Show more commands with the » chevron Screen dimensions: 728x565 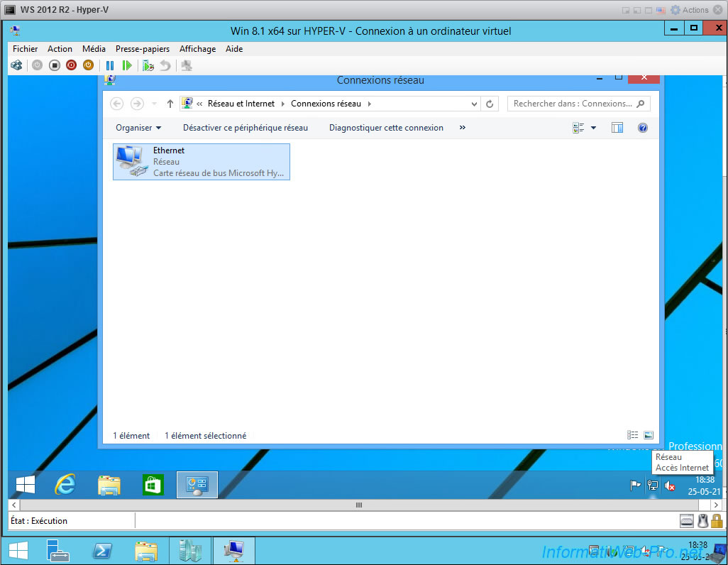point(463,127)
